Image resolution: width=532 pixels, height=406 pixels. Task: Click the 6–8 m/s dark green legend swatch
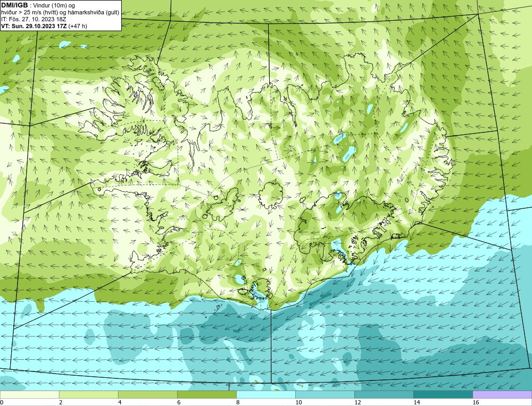pos(206,394)
